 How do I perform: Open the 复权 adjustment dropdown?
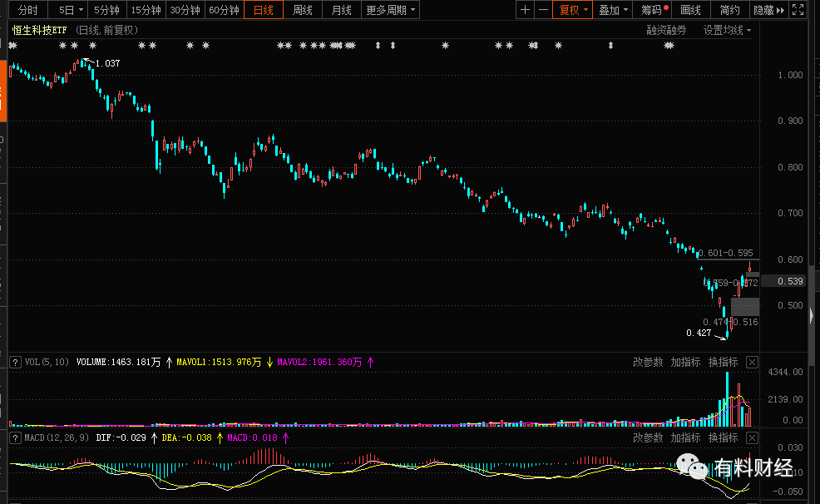pos(574,10)
